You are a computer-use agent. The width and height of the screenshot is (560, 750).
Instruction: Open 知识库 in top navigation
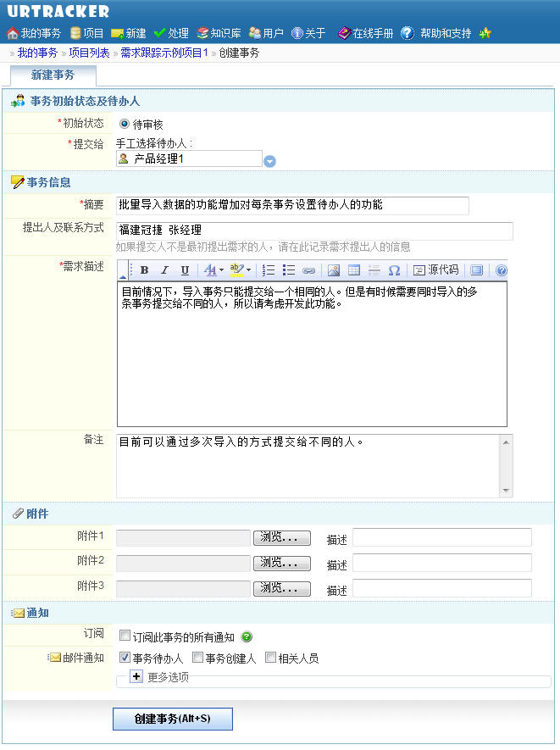(219, 33)
